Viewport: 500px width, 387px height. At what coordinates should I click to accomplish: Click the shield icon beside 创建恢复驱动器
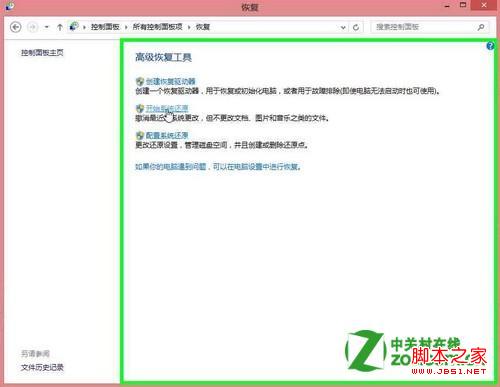point(140,81)
